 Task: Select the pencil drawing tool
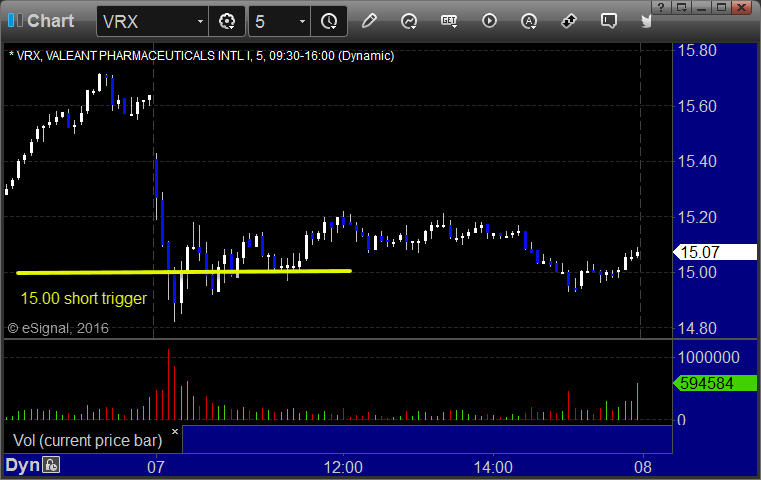click(x=369, y=21)
